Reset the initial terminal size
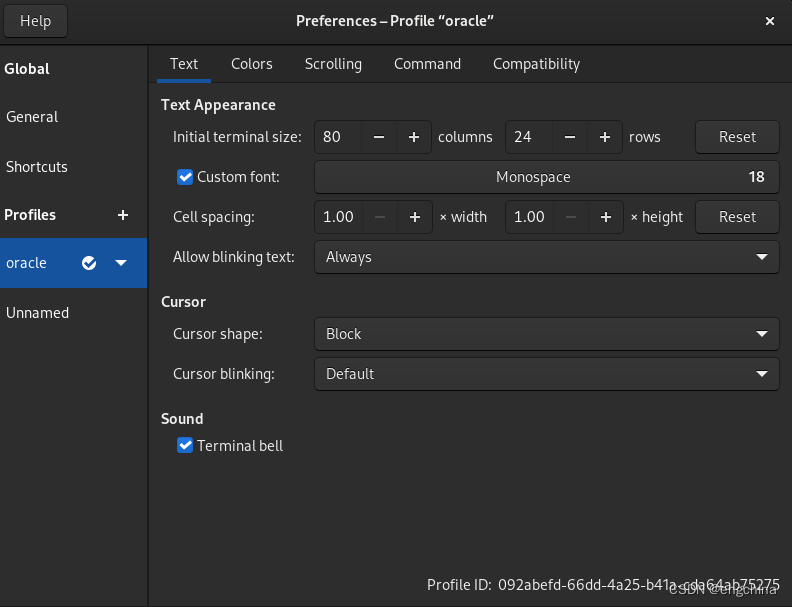 [x=737, y=137]
